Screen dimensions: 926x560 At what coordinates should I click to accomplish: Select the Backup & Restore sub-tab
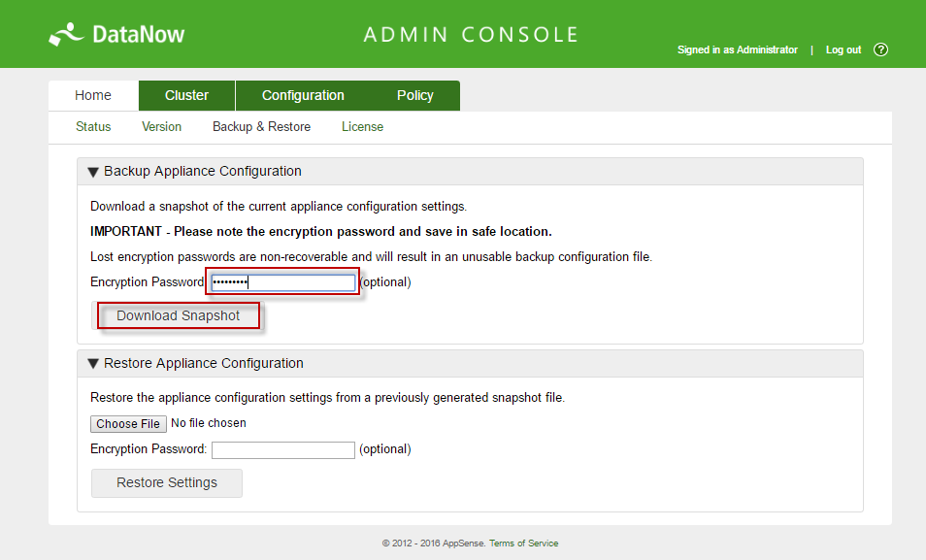(x=261, y=127)
